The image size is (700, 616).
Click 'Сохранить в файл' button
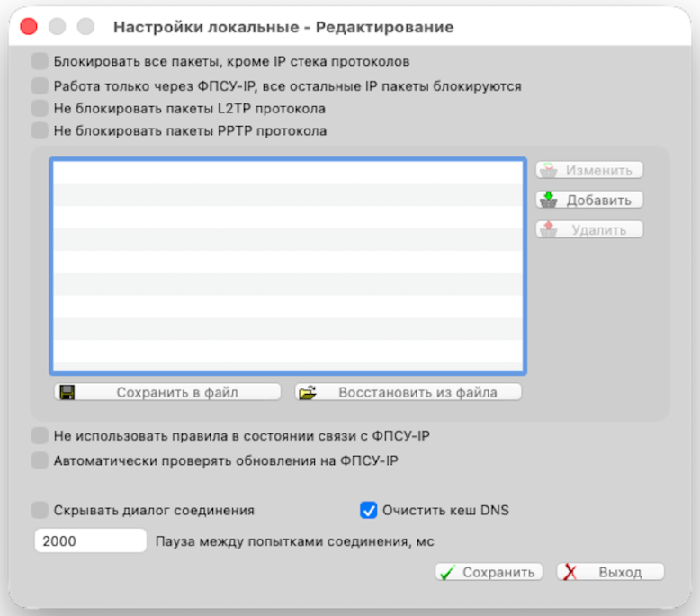(167, 392)
